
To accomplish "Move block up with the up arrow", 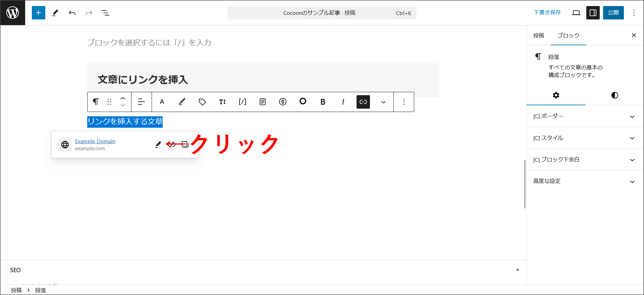I will point(123,98).
